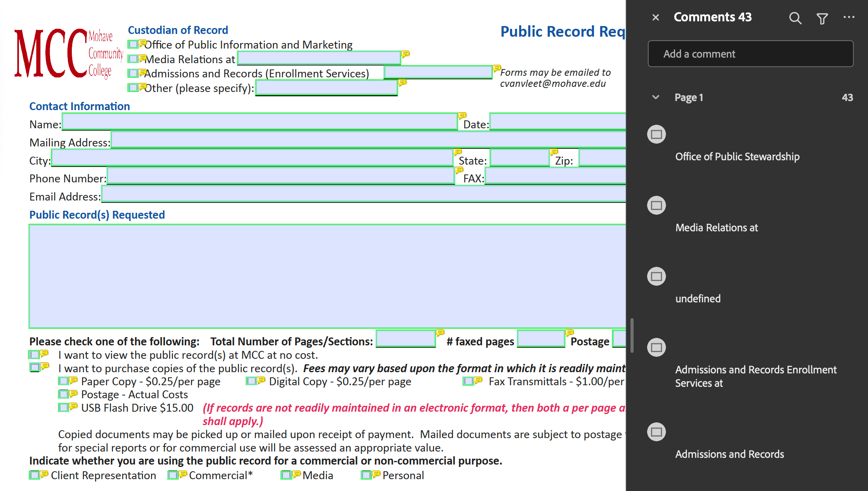
Task: Click the comments panel vertical scrollbar
Action: point(632,335)
